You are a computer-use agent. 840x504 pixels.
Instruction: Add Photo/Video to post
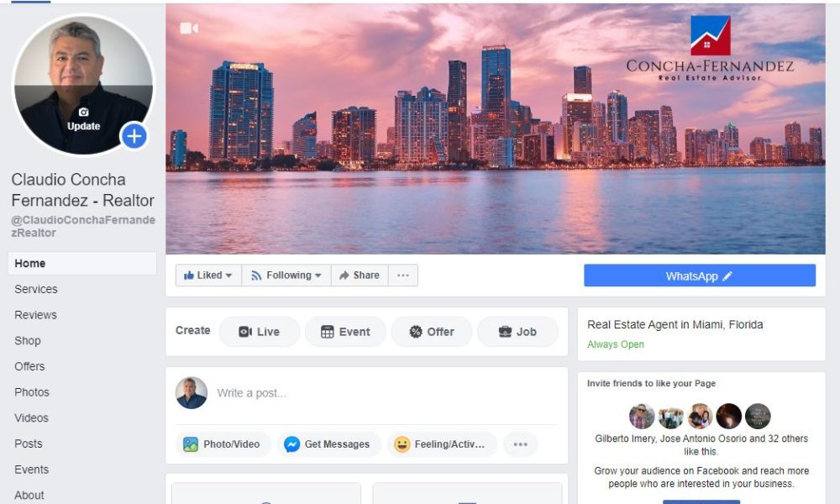click(222, 444)
